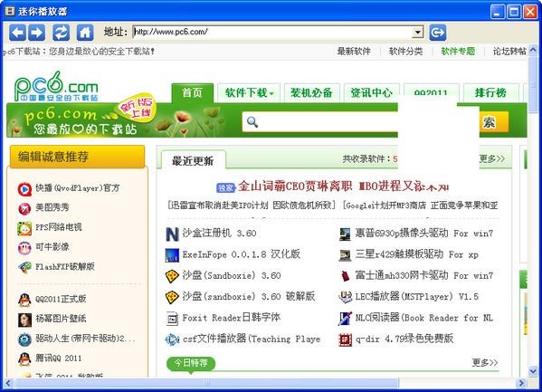Go to the home page icon

(x=85, y=33)
